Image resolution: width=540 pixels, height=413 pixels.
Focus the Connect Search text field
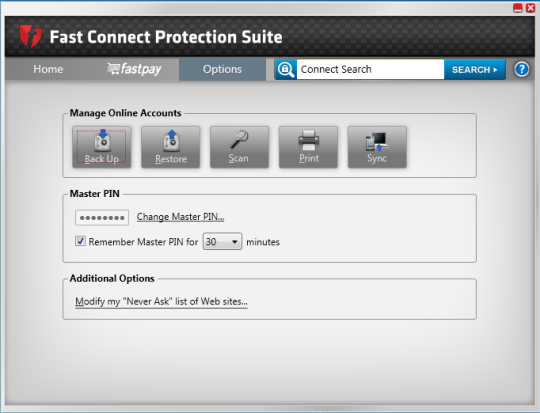pos(370,69)
